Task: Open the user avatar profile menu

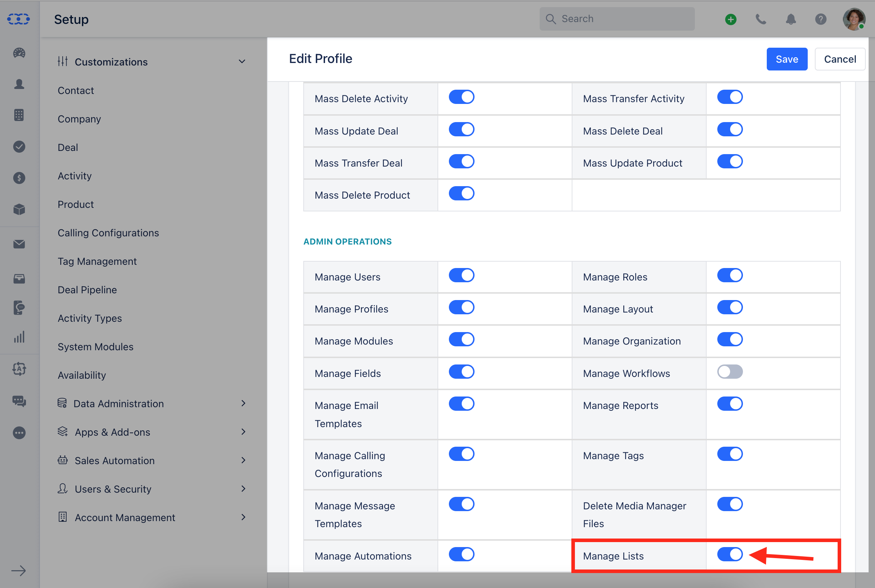Action: [854, 19]
